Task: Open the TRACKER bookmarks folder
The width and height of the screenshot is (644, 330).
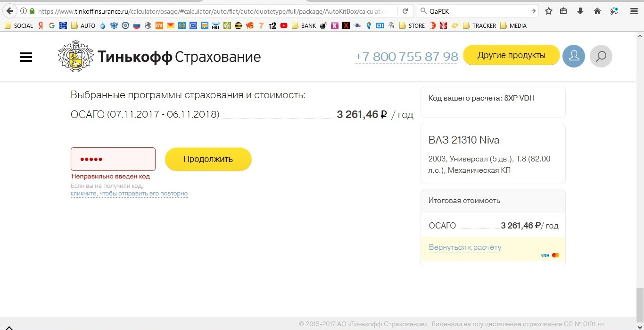Action: click(479, 26)
